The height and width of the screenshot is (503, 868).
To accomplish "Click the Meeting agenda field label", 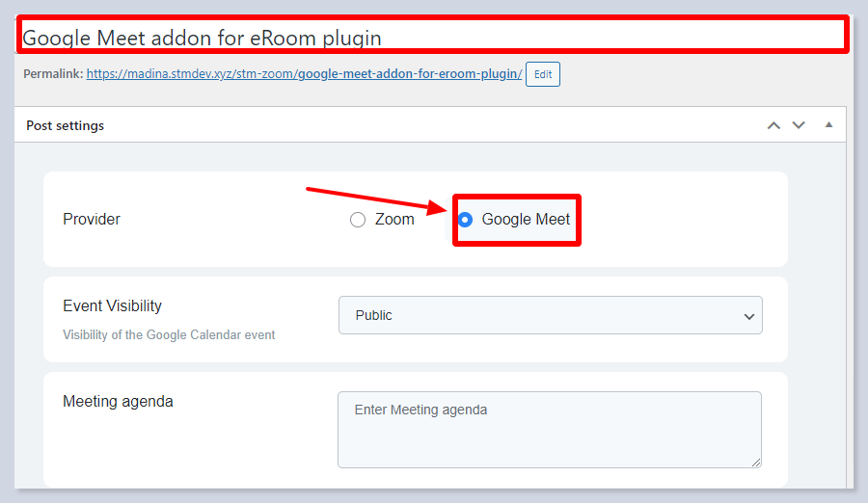I will (118, 401).
